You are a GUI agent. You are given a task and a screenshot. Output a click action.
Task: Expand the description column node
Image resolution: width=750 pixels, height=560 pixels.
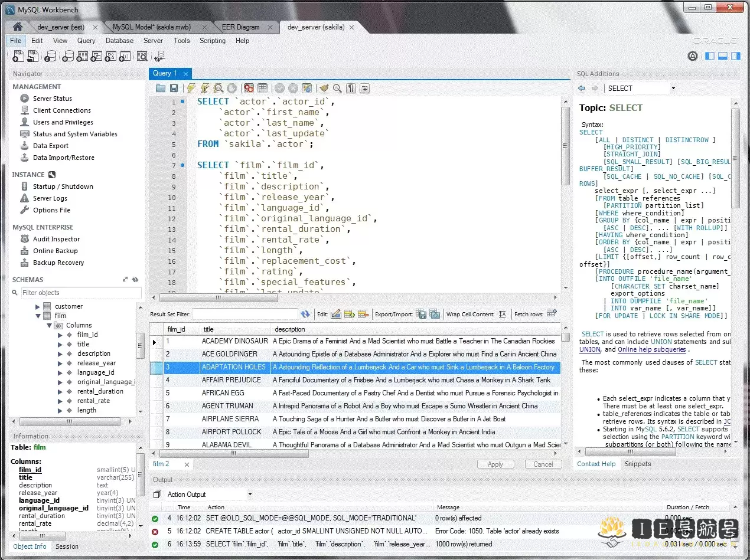pyautogui.click(x=60, y=353)
